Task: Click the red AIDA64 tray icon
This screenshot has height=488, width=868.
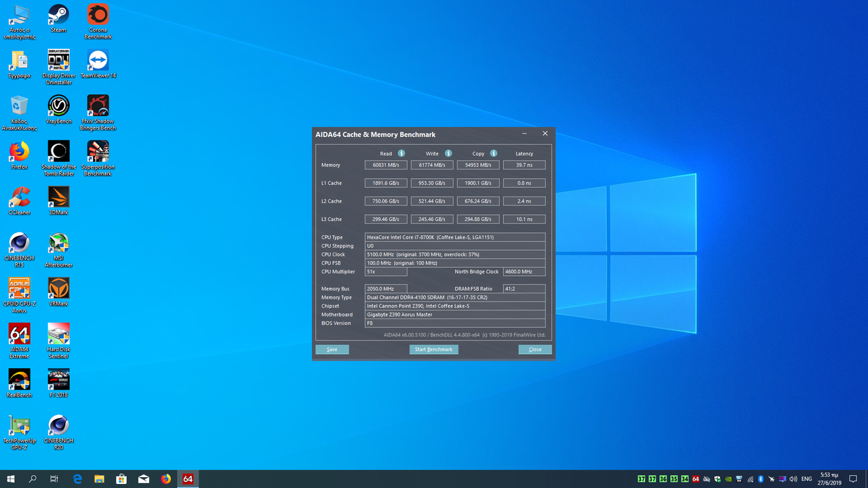Action: tap(696, 479)
